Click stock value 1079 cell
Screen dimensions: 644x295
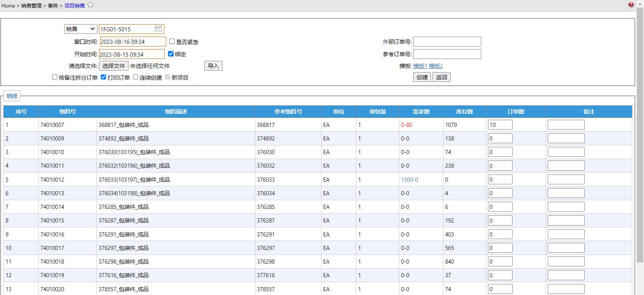465,125
